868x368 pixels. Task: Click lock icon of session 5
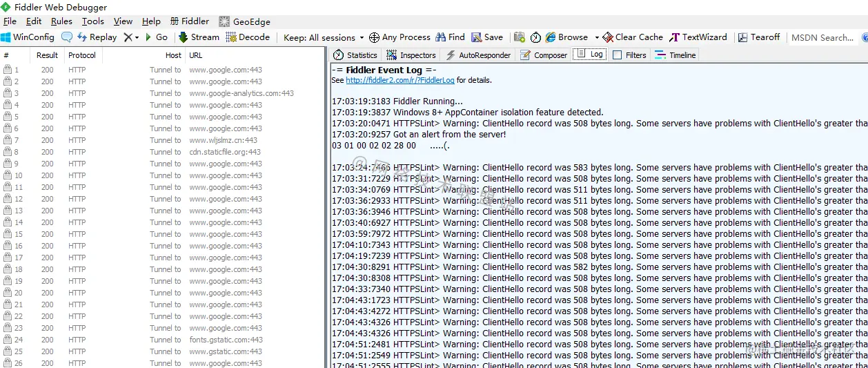tap(8, 117)
